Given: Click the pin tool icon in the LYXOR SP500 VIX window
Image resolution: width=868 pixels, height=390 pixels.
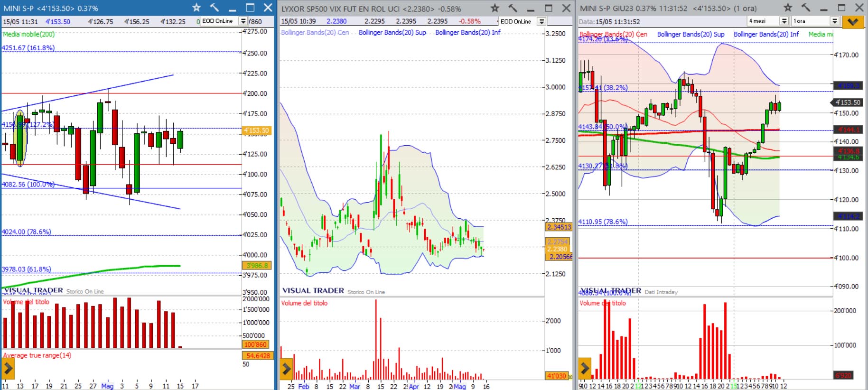Looking at the screenshot, I should pos(513,8).
